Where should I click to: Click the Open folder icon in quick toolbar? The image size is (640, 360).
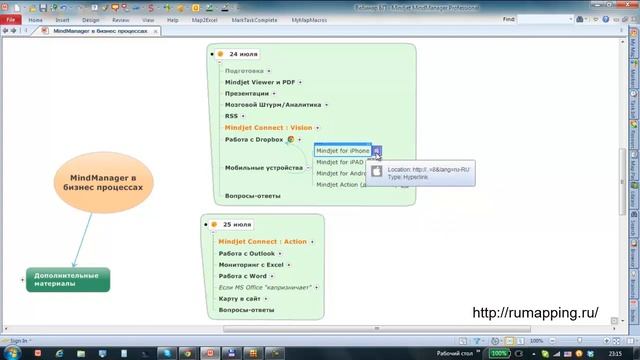pyautogui.click(x=32, y=7)
